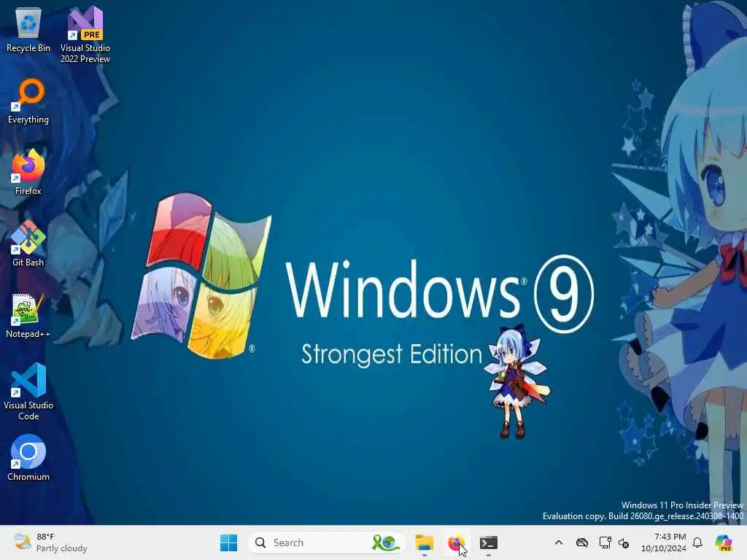The height and width of the screenshot is (560, 747).
Task: Select the Git Bash desktop shortcut
Action: (x=28, y=244)
